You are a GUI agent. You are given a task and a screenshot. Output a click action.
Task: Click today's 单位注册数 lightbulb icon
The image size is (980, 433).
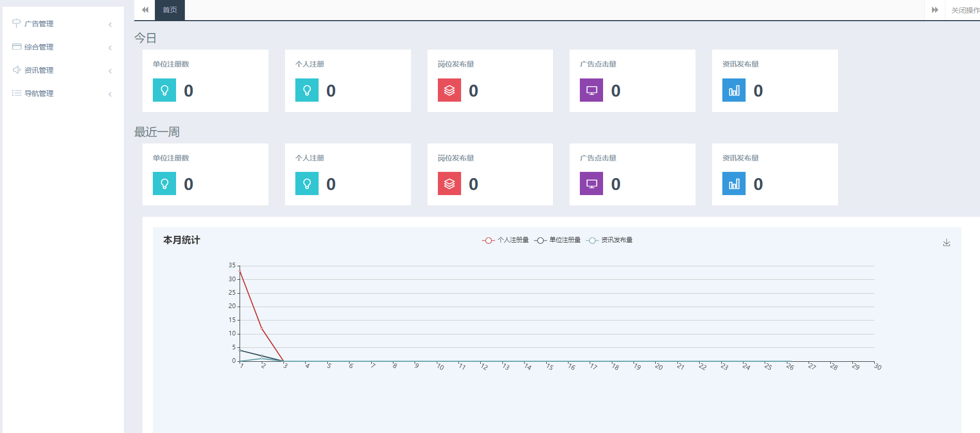pos(164,90)
